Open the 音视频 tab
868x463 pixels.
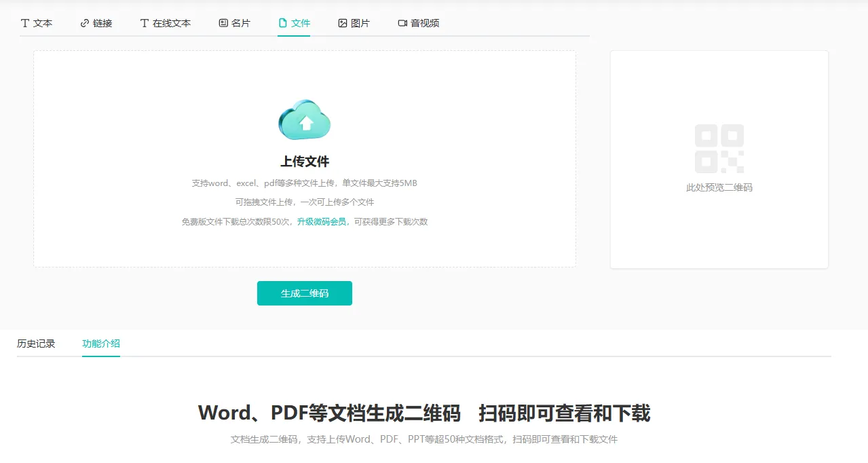(419, 23)
